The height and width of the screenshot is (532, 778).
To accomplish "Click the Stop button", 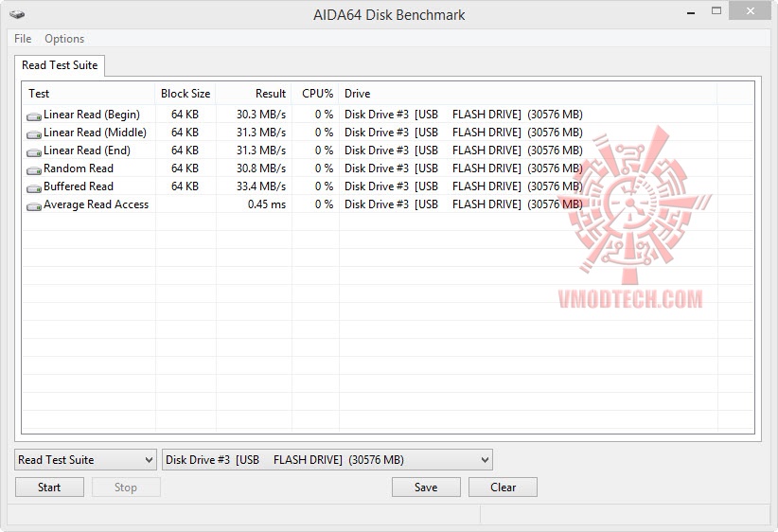I will coord(126,488).
